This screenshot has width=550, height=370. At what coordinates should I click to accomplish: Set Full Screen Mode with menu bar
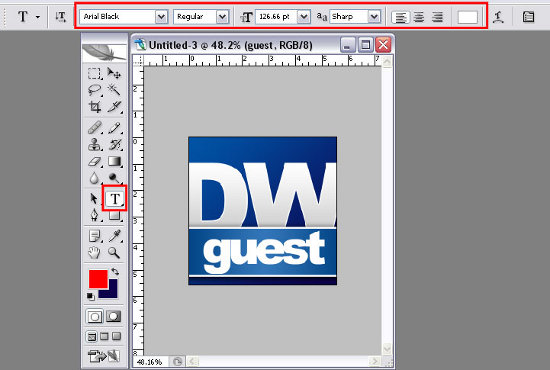104,337
